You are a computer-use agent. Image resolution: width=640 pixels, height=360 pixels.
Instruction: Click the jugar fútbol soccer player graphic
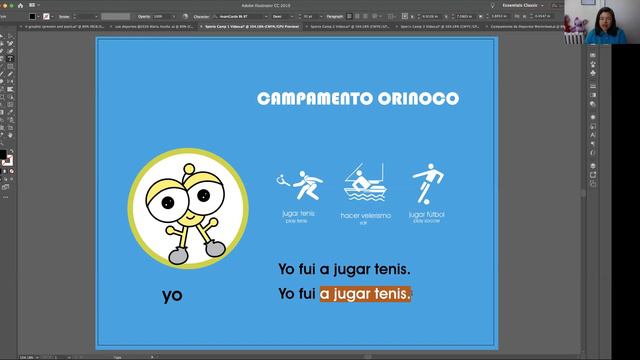click(427, 184)
